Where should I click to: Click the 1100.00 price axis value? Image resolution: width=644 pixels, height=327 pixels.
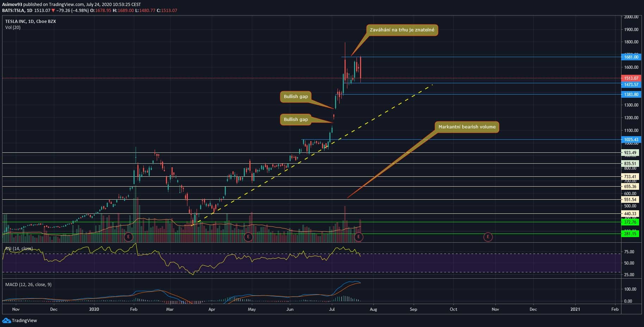[x=631, y=131]
